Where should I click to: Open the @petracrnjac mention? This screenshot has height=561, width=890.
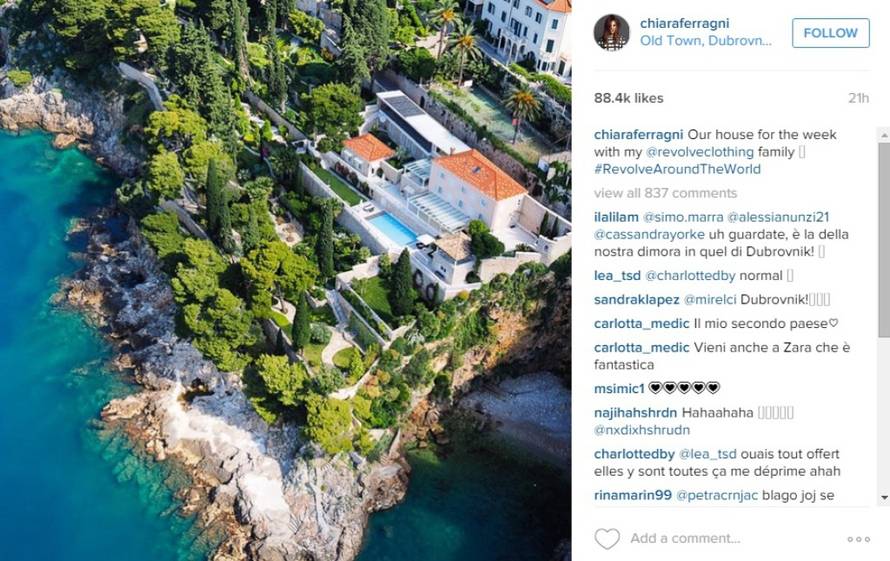717,495
